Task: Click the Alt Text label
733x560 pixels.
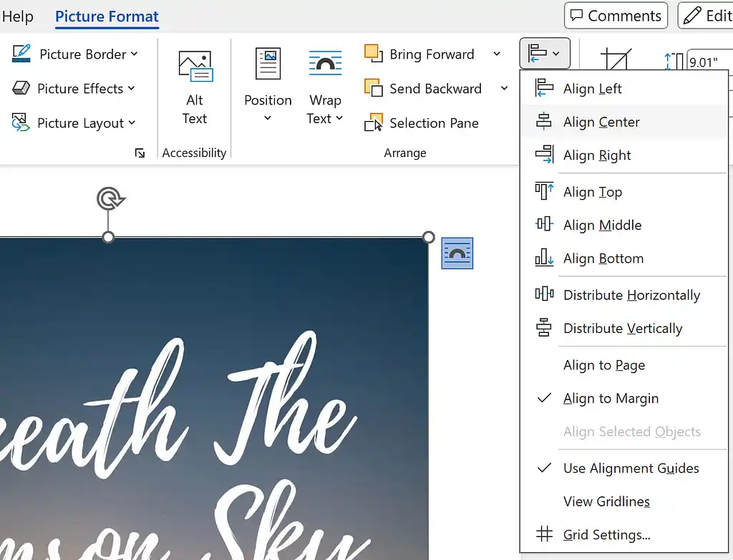Action: [195, 109]
